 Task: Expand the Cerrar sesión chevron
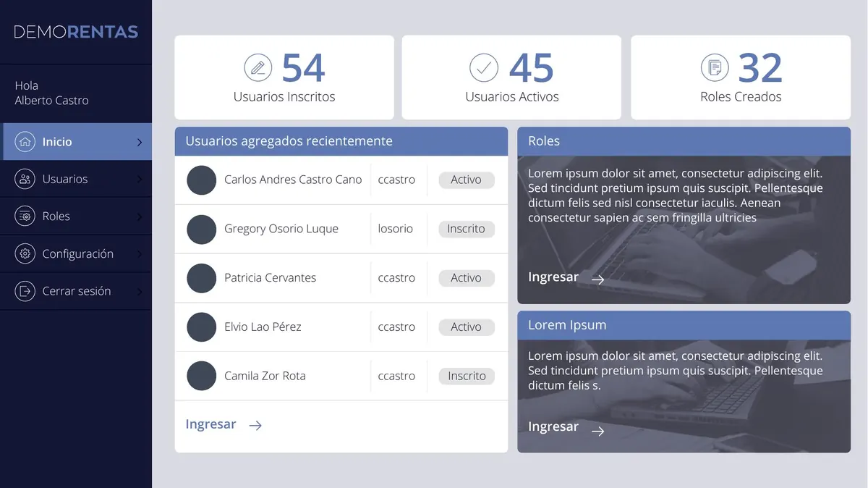[x=140, y=292]
